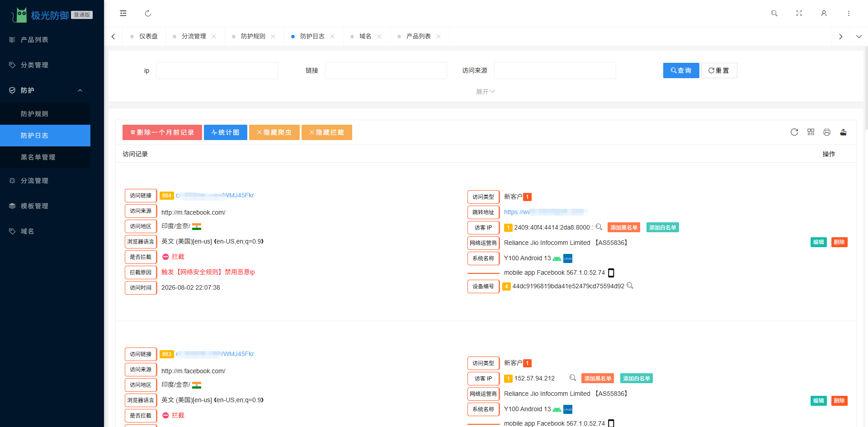
Task: Close the 分流管理 tab
Action: [x=214, y=37]
